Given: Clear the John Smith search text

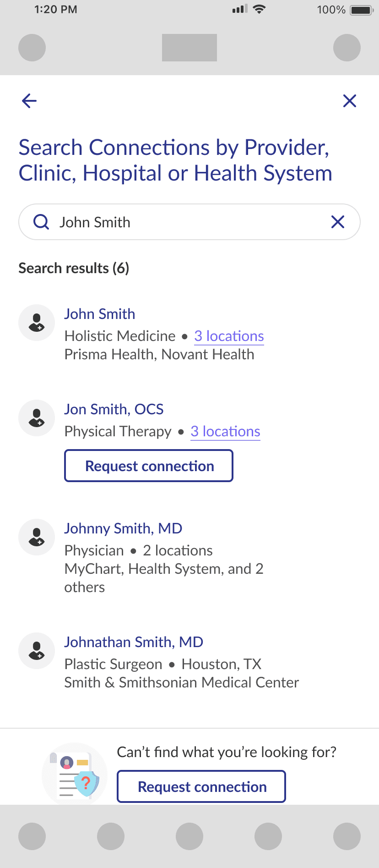Looking at the screenshot, I should click(338, 222).
